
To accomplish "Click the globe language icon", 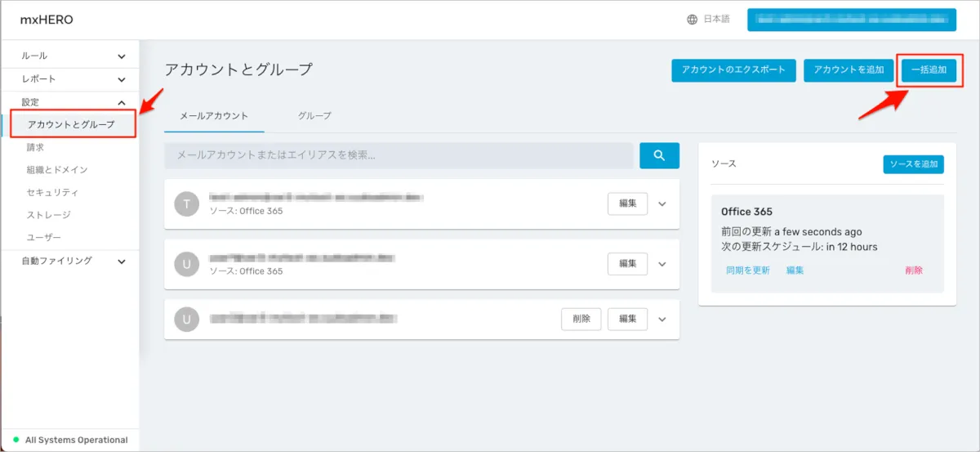I will 692,20.
